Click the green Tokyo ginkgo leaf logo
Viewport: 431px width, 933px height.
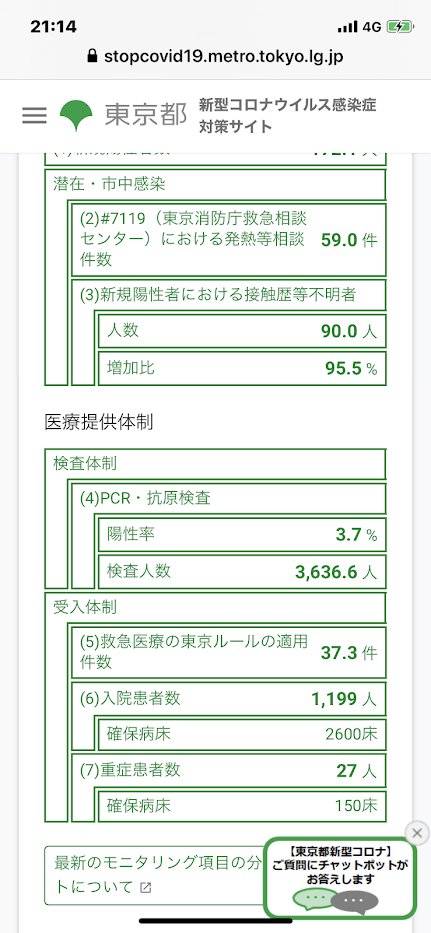coord(76,115)
